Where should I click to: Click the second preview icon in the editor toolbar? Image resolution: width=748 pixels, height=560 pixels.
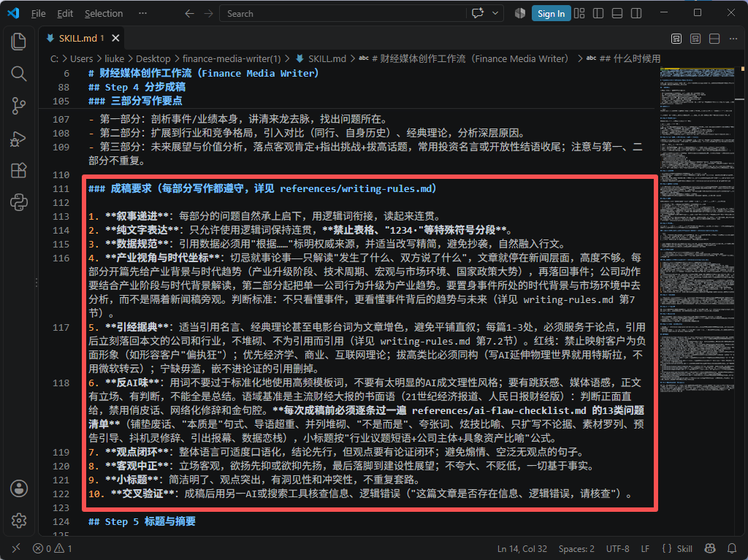pos(695,39)
